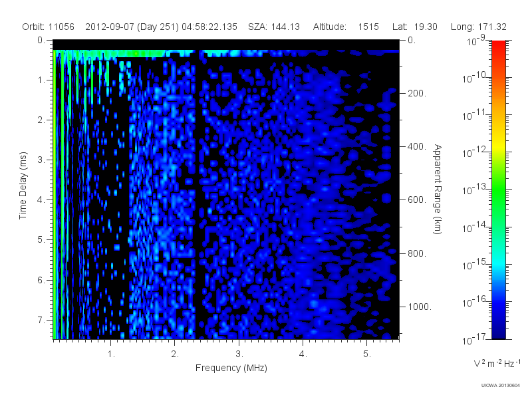Click the V² m⁻² Hz⁻¹ units label
The image size is (532, 399).
[x=497, y=363]
